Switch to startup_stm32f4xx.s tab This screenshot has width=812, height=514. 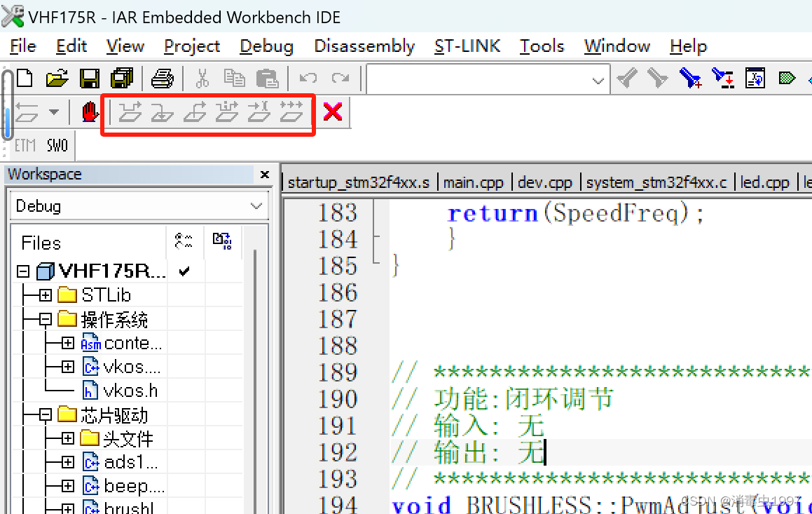point(358,182)
